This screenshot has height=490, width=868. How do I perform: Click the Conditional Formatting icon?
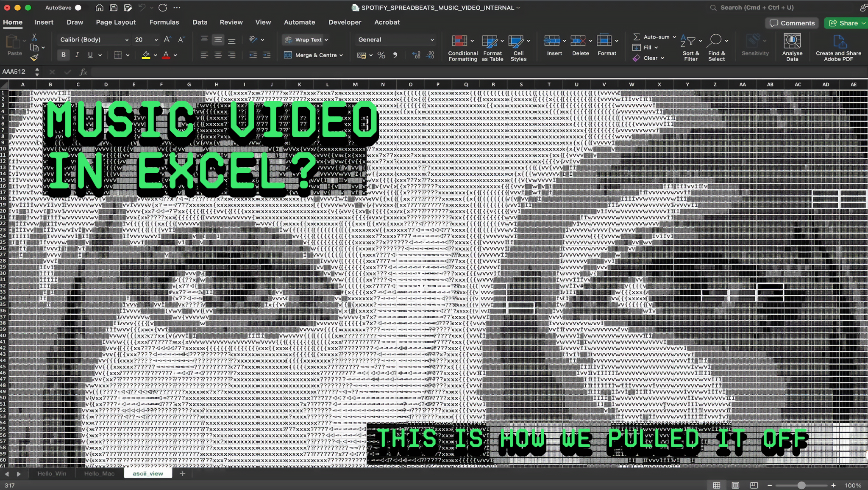(x=459, y=41)
